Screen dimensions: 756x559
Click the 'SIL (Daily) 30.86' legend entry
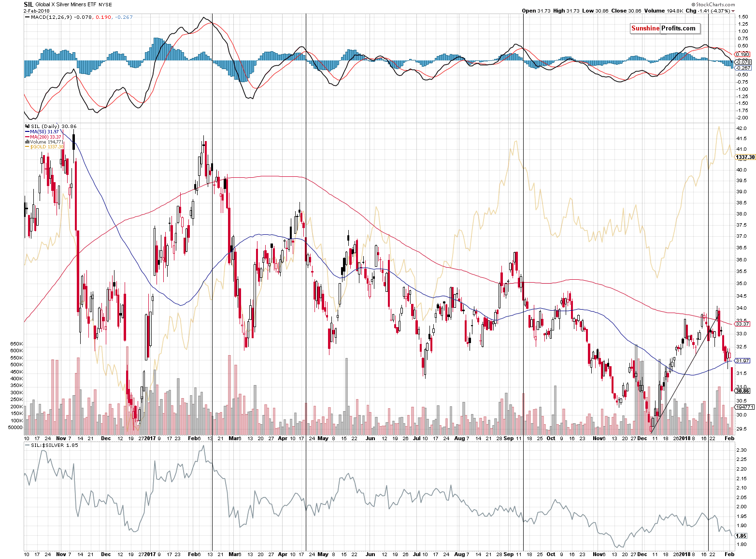(54, 126)
